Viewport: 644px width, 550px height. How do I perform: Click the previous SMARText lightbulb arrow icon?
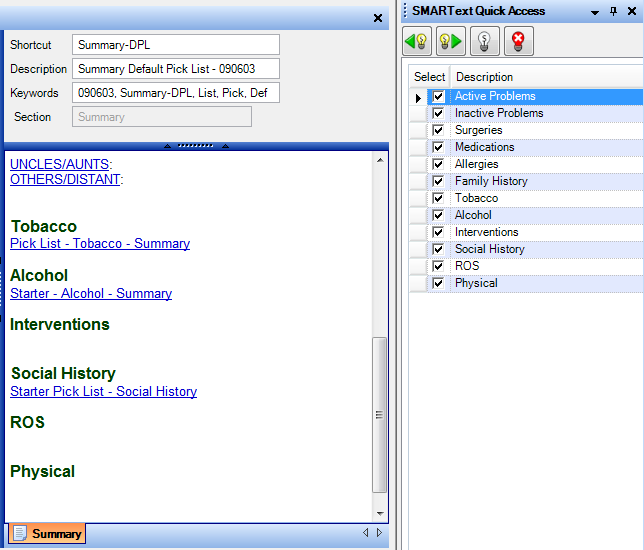tap(417, 41)
